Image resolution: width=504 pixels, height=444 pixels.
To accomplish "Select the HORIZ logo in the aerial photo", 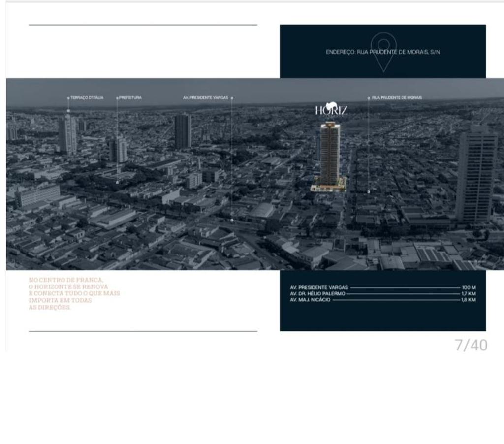I will tap(332, 109).
